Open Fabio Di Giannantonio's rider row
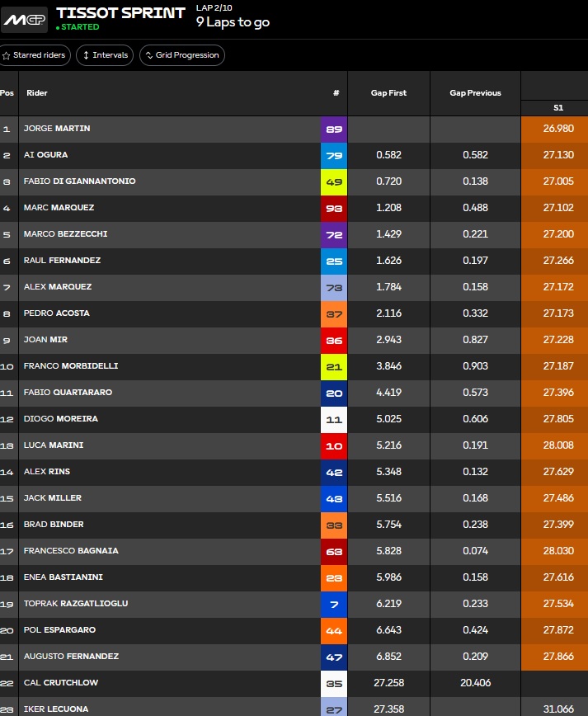Image resolution: width=588 pixels, height=716 pixels. [294, 182]
